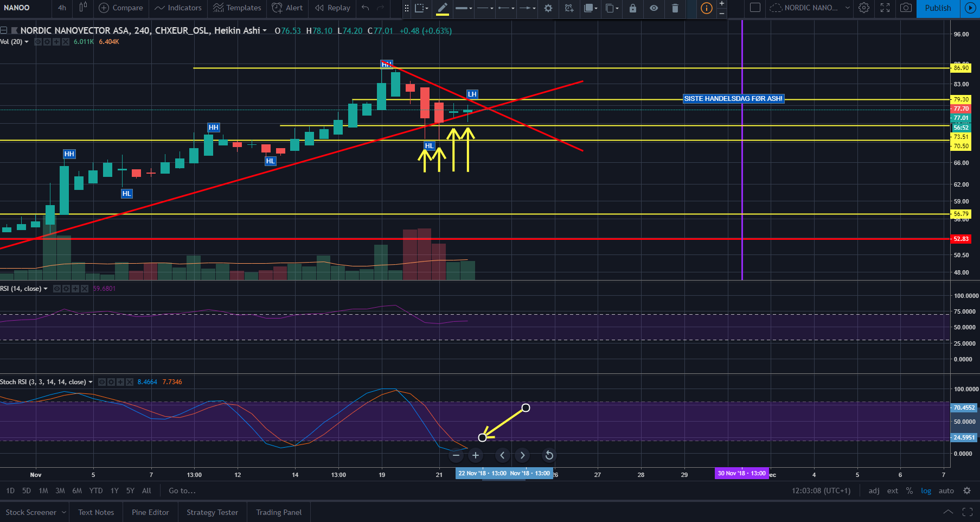This screenshot has width=980, height=522.
Task: Remove Vol indicator
Action: click(66, 42)
